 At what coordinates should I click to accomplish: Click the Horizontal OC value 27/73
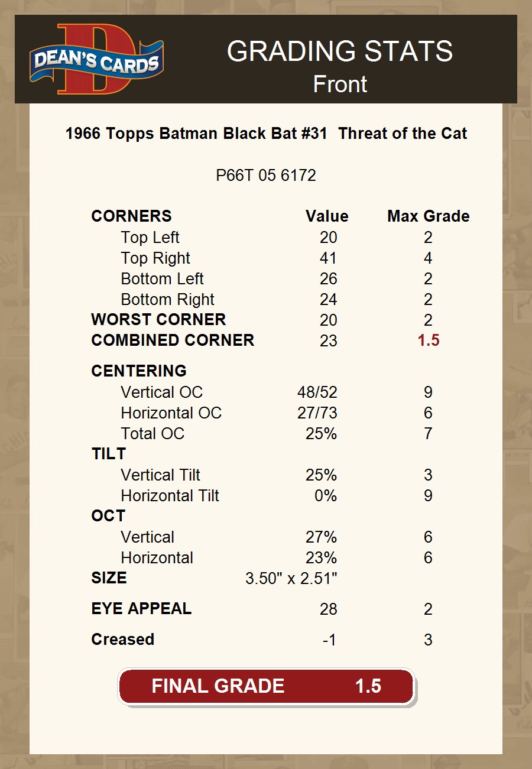(317, 413)
